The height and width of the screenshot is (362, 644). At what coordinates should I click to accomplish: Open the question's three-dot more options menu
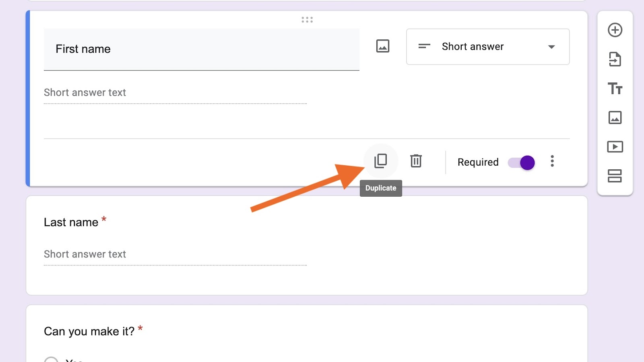pos(552,161)
